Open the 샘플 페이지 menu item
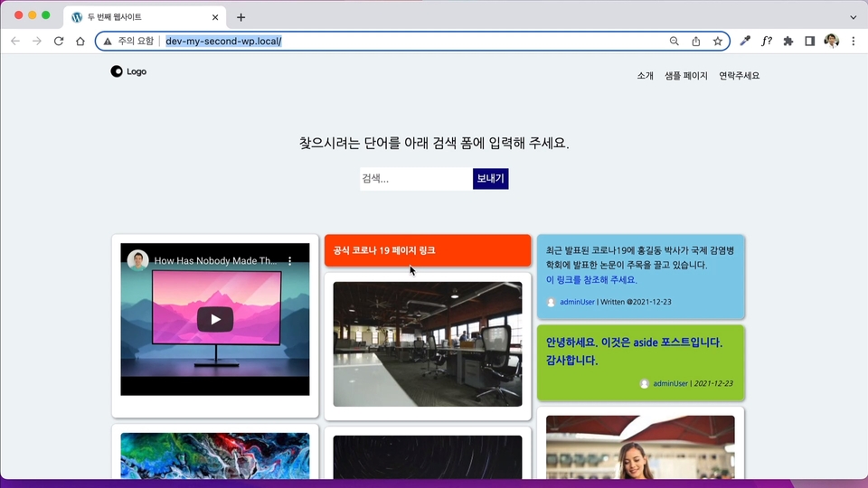The image size is (868, 488). coord(686,76)
